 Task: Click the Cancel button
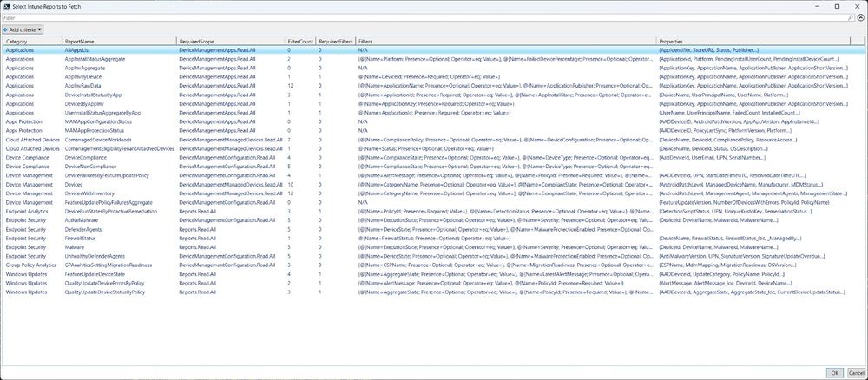pos(855,372)
